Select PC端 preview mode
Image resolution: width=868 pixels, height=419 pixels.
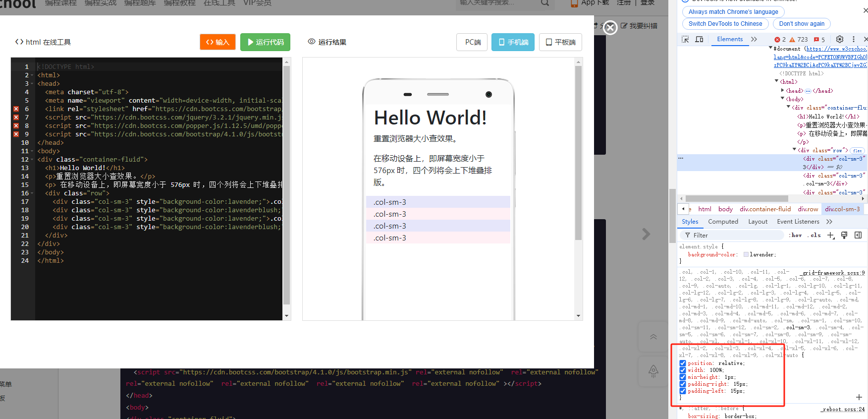[472, 42]
